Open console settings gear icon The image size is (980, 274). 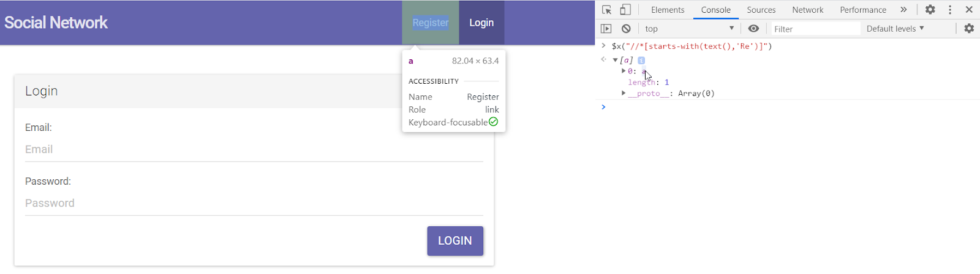point(969,29)
